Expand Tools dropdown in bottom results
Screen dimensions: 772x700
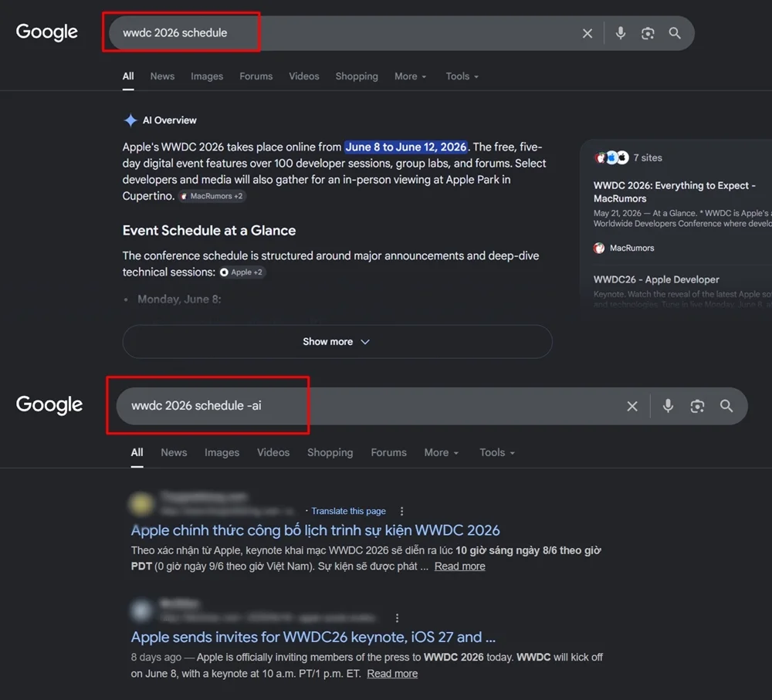coord(497,452)
